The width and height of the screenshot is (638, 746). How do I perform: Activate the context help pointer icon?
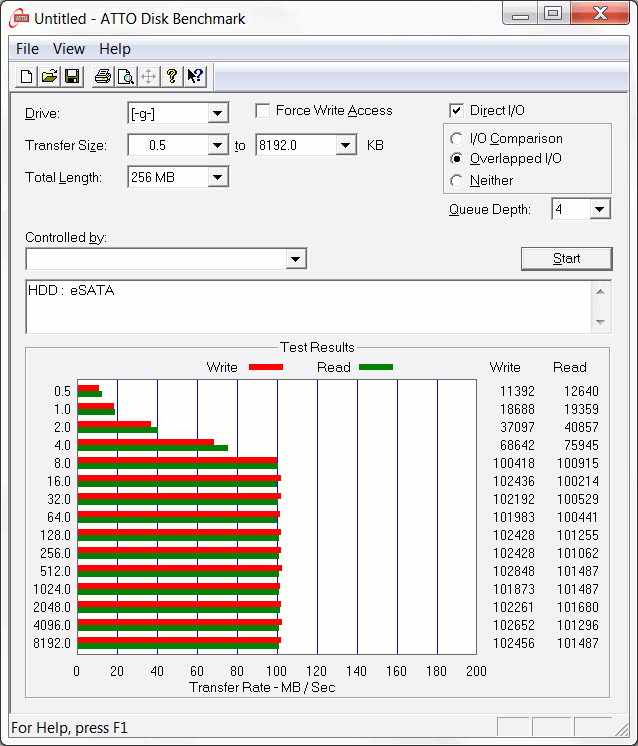point(195,77)
